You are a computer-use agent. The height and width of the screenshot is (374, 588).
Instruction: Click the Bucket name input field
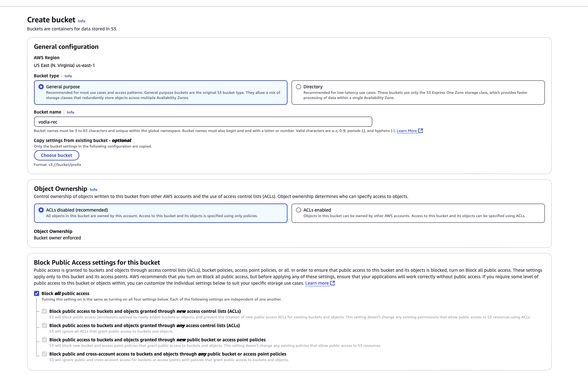(203, 122)
